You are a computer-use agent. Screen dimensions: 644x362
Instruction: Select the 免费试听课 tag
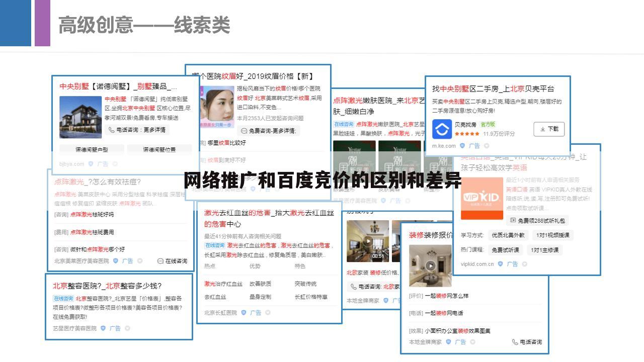(x=505, y=250)
